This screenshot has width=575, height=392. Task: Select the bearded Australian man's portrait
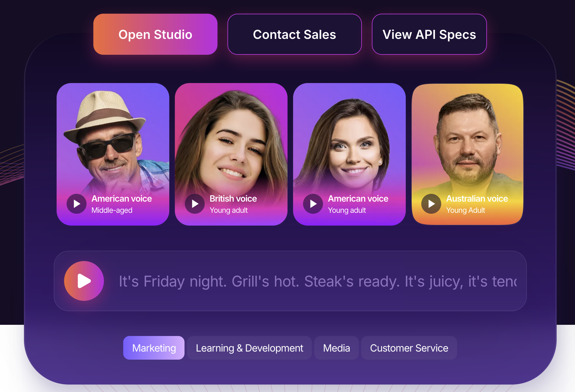click(x=468, y=140)
